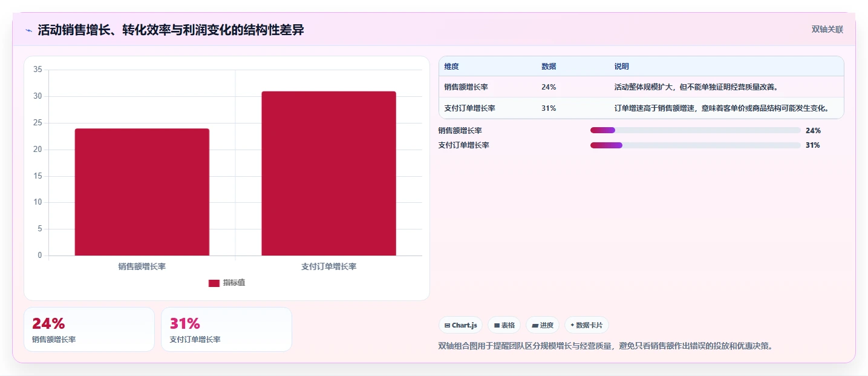
Task: Click the 数据卡片 tag chip
Action: point(586,325)
